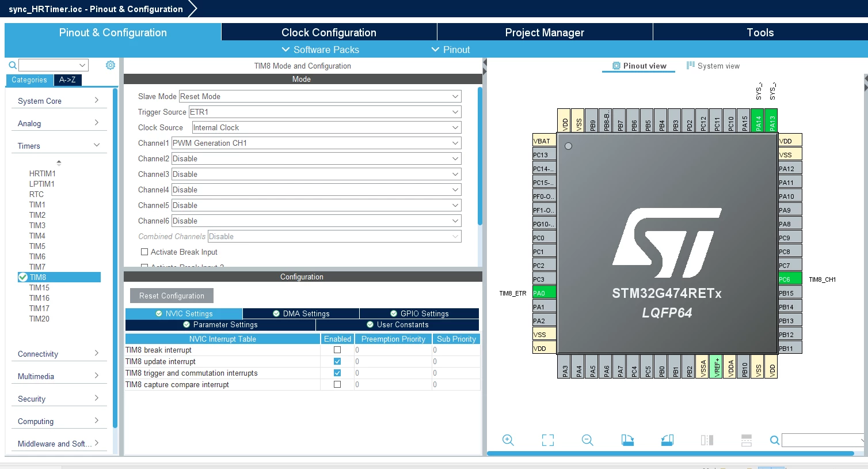The image size is (868, 469).
Task: Click the green PC6 pin on chip
Action: pyautogui.click(x=790, y=279)
